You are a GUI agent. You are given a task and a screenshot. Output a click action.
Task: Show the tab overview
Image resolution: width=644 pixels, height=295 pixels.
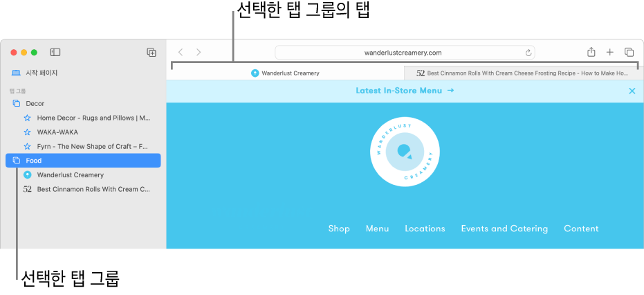629,52
